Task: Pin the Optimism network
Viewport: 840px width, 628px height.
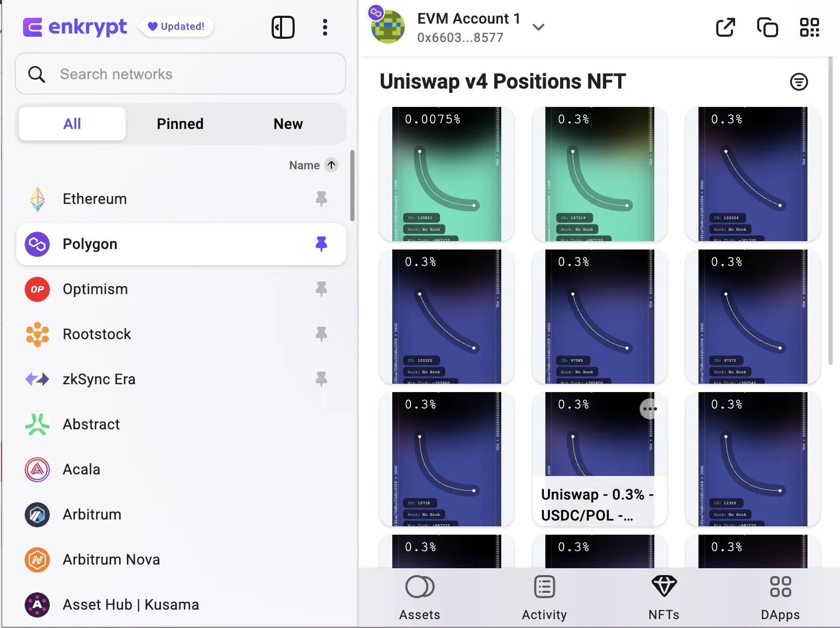Action: pyautogui.click(x=321, y=289)
